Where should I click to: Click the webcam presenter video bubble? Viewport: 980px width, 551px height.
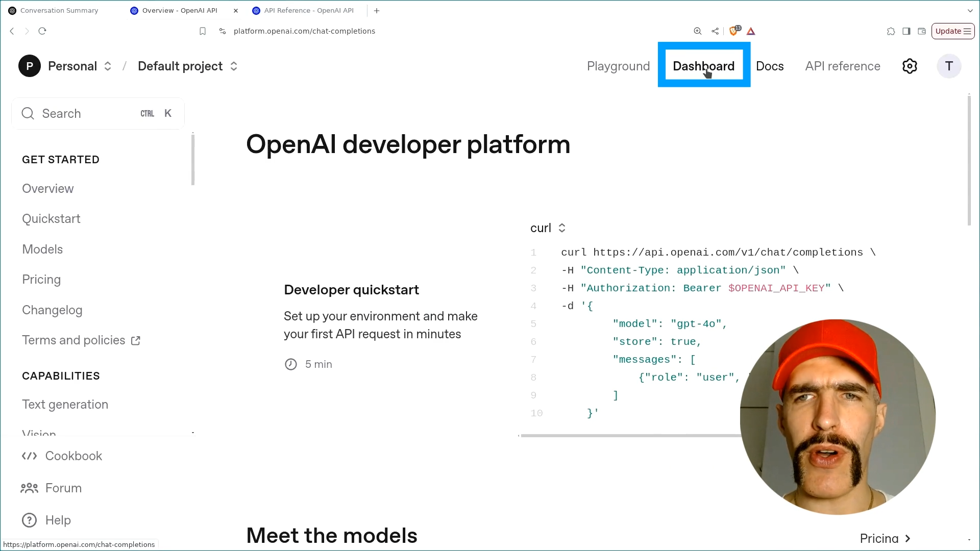(838, 417)
